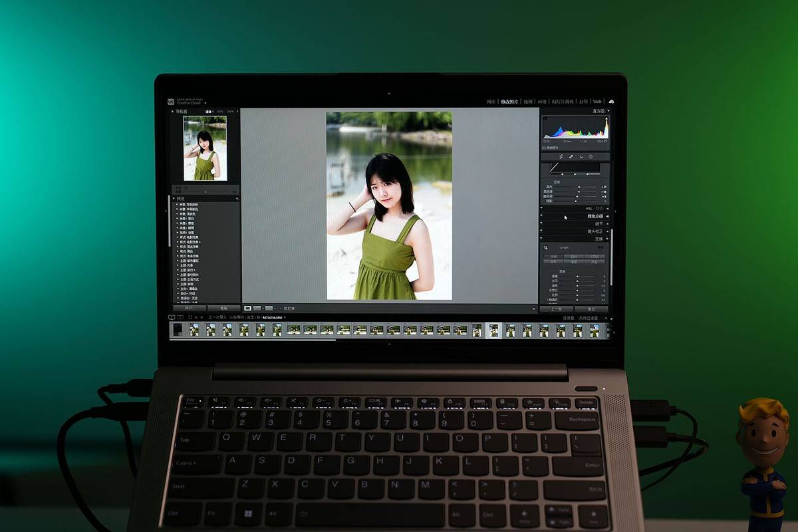Expand the 样式: 电影效果 II preset group

click(177, 241)
